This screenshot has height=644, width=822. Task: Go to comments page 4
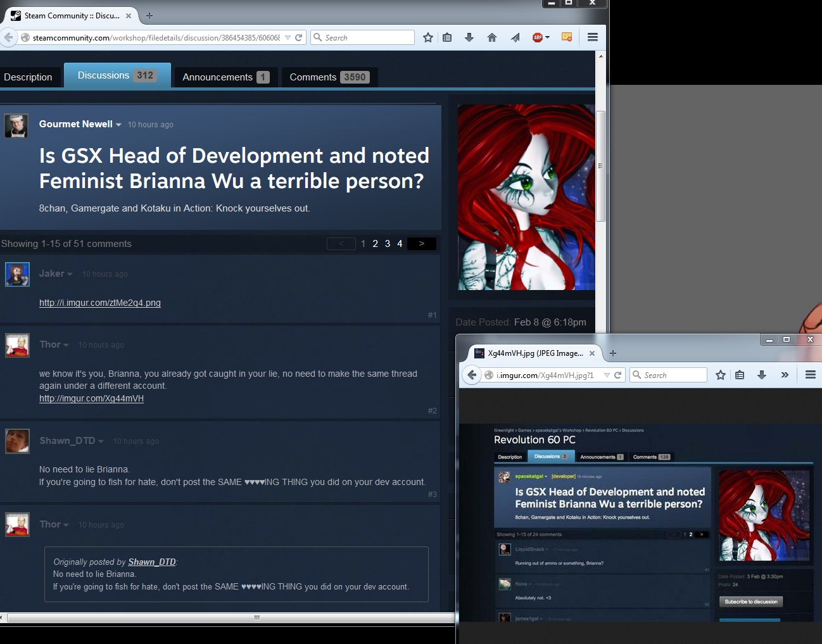(x=400, y=244)
